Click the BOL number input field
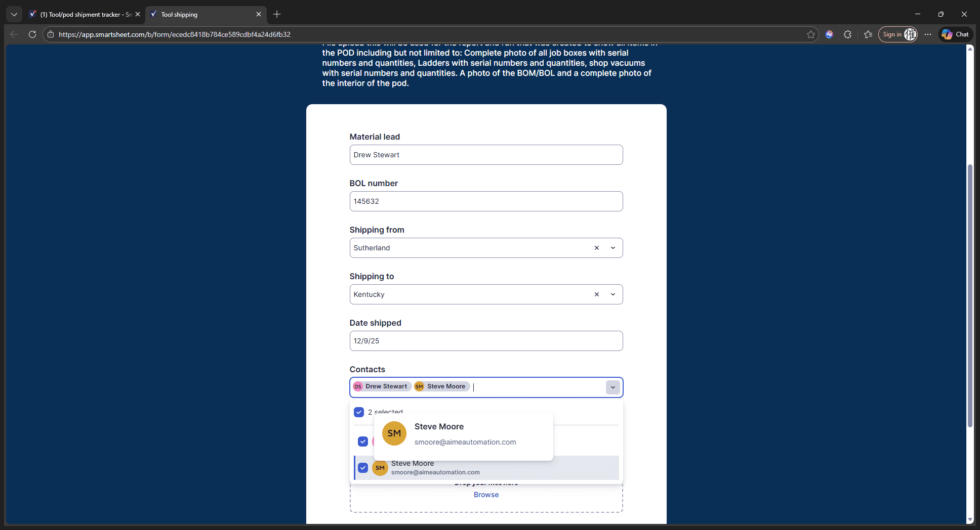 click(x=486, y=201)
